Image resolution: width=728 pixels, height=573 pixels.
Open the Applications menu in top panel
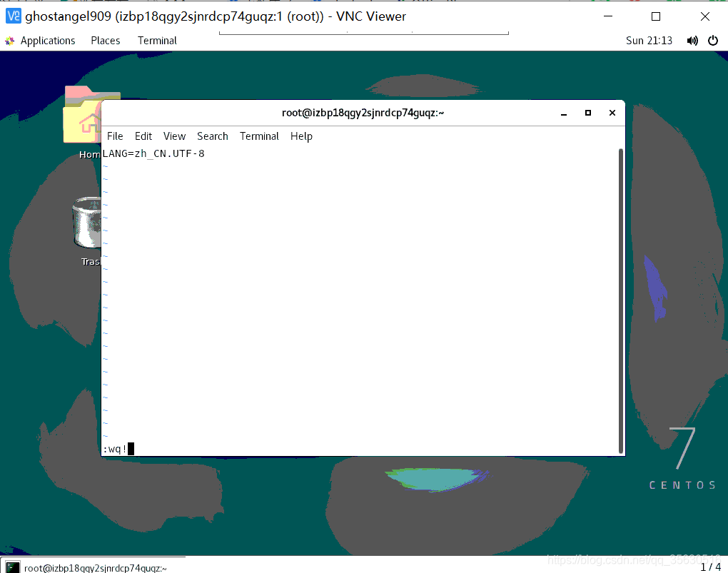click(x=48, y=41)
